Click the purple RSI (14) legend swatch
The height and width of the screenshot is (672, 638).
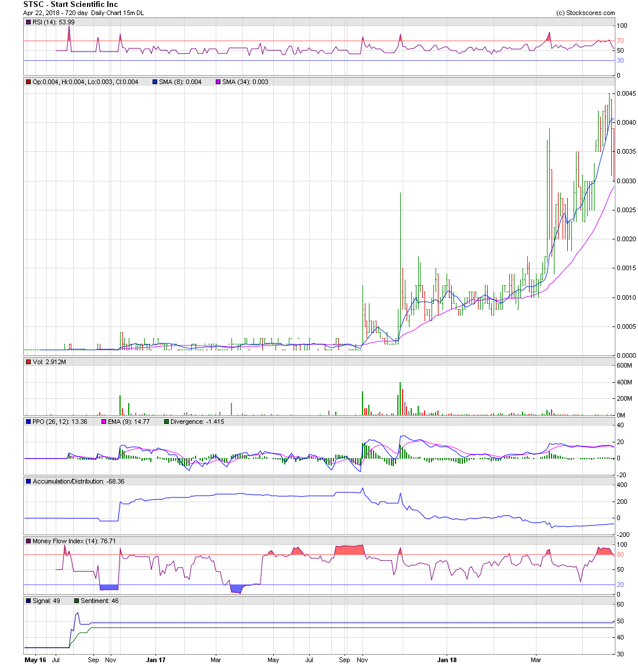28,22
